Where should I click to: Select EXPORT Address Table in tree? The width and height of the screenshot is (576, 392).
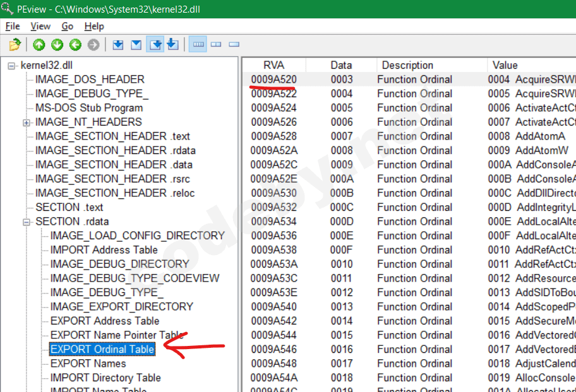click(105, 321)
